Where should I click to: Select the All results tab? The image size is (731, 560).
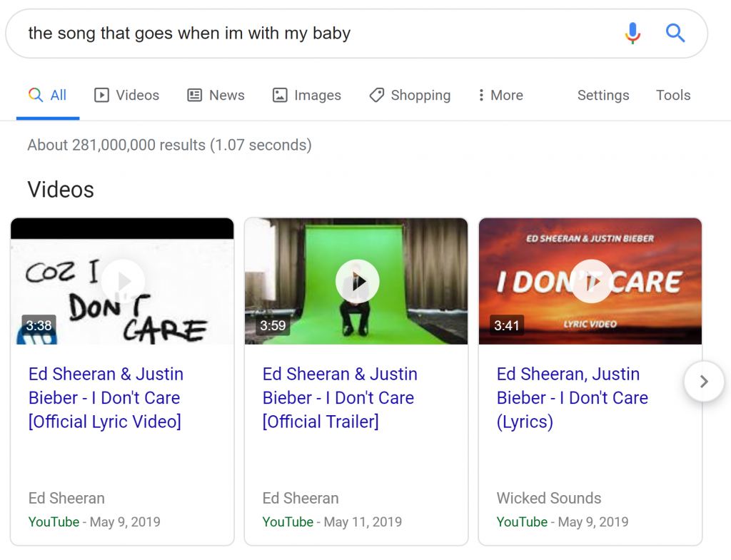click(x=48, y=96)
